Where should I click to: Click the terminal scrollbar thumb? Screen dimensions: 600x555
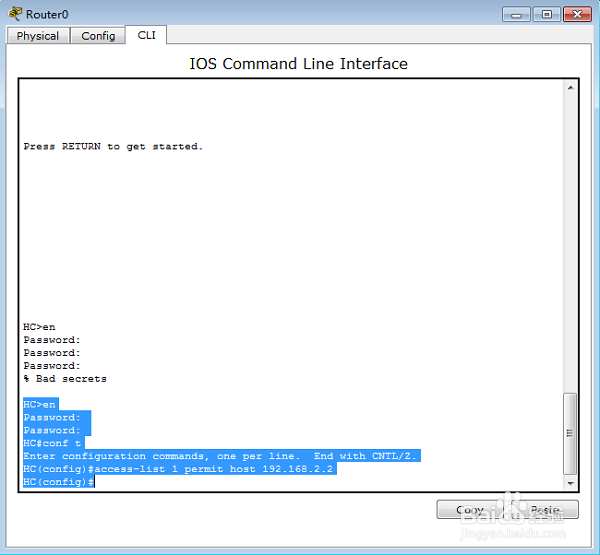coord(570,433)
